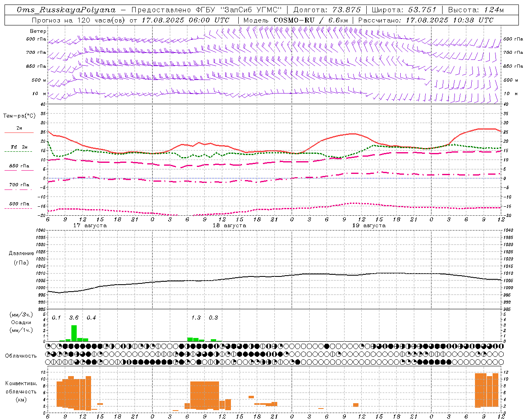Click the Ветер panel label
Image resolution: width=525 pixels, height=420 pixels.
(38, 31)
